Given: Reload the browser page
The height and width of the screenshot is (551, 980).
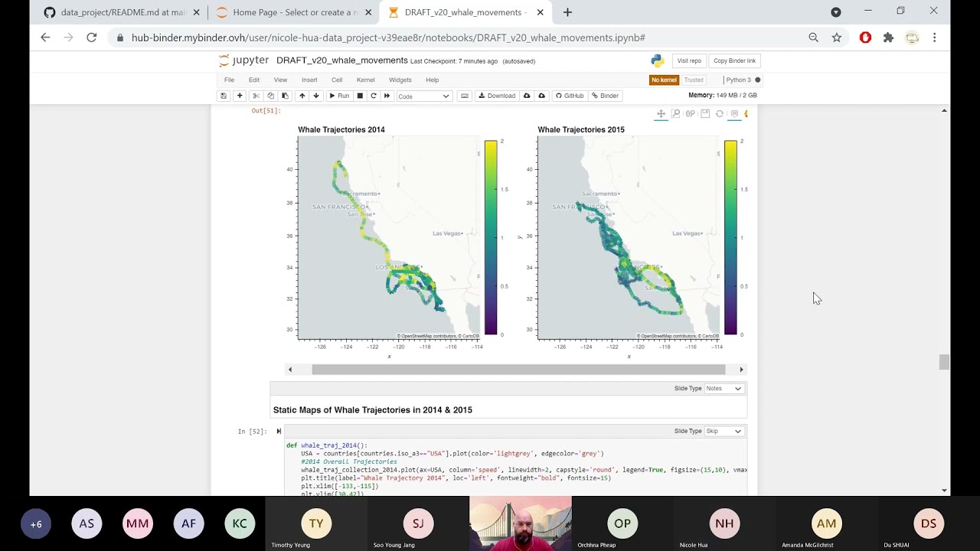Looking at the screenshot, I should 92,37.
